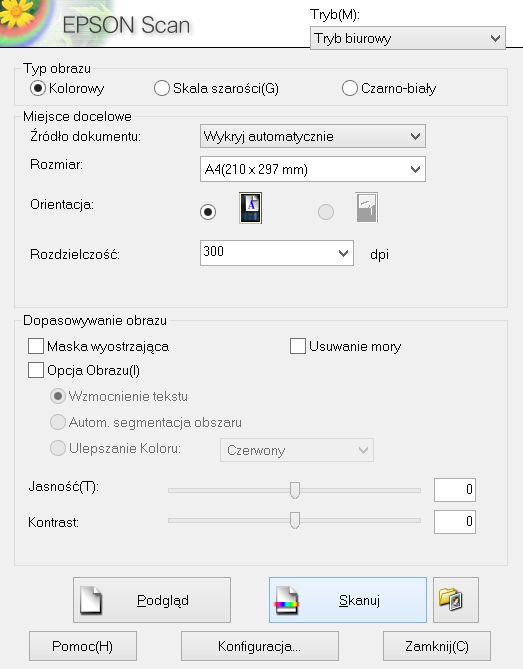
Task: Click the EPSON Scan flower logo
Action: 19,19
